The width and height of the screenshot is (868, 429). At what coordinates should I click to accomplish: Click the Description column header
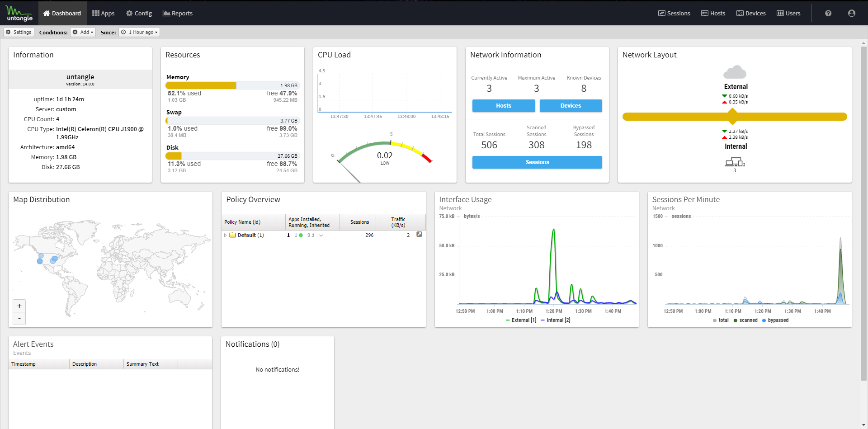96,364
